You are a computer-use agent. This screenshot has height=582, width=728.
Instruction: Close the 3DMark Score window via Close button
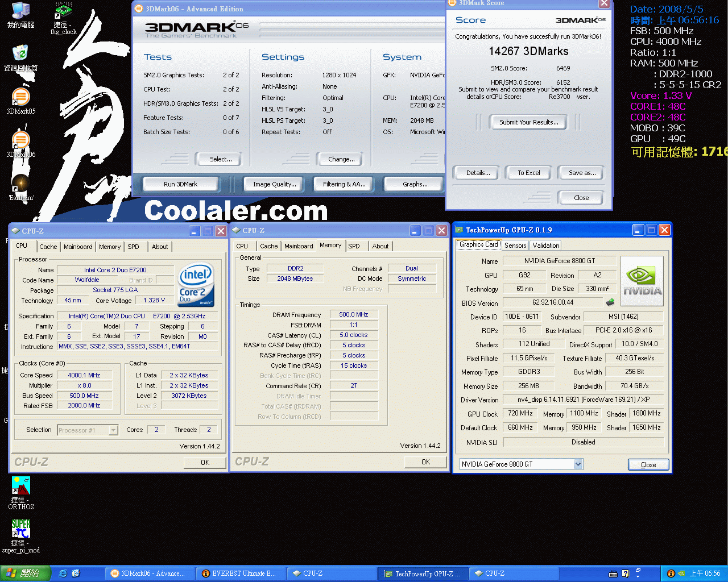(581, 198)
